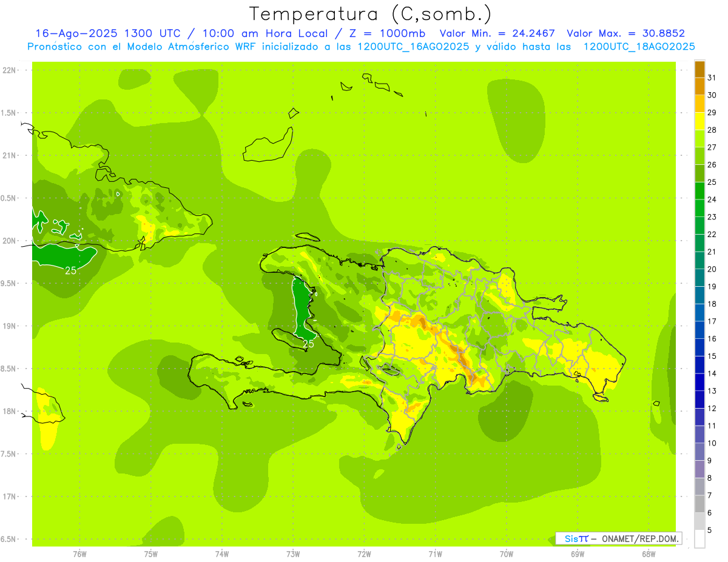Click the 9.5N latitude label
The height and width of the screenshot is (562, 728).
tap(9, 284)
